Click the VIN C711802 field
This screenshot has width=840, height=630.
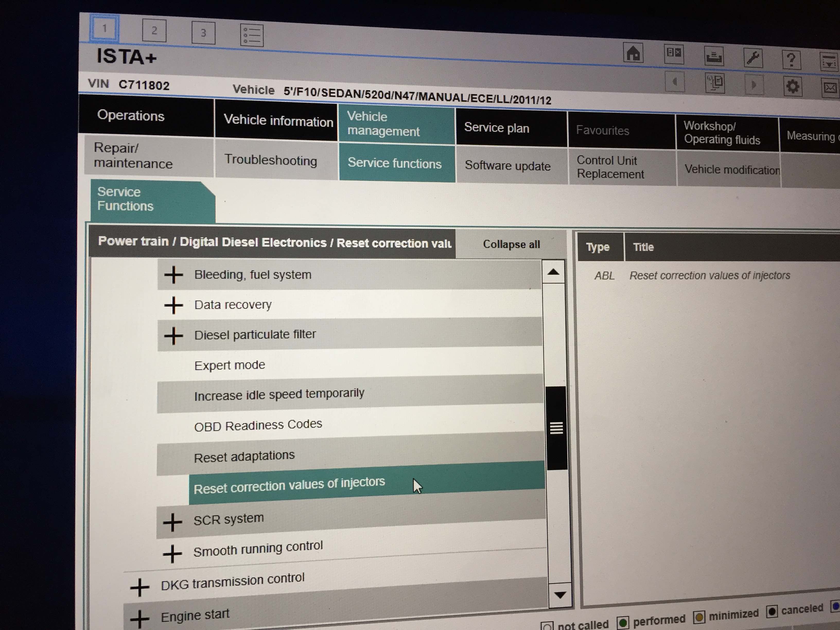144,85
